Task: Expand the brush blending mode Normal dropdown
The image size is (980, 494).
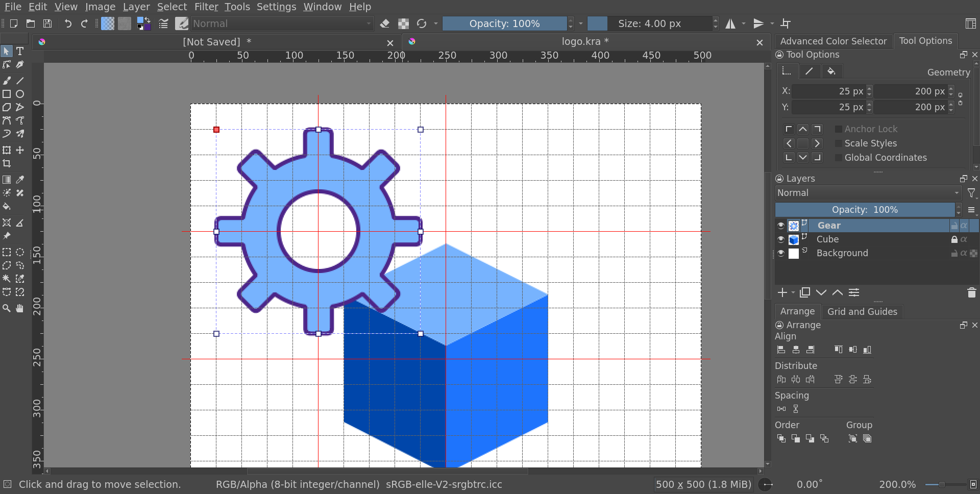Action: tap(282, 23)
